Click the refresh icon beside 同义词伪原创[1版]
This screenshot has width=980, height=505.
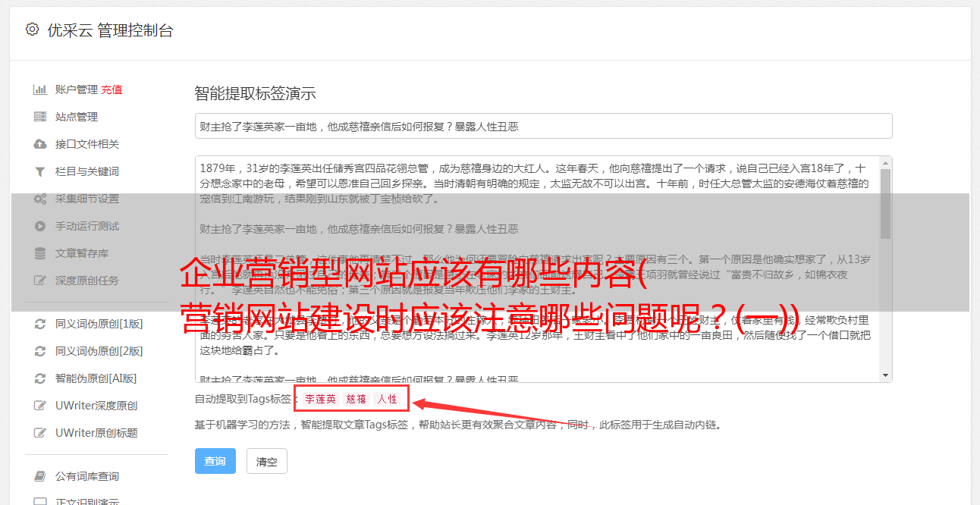(x=40, y=324)
